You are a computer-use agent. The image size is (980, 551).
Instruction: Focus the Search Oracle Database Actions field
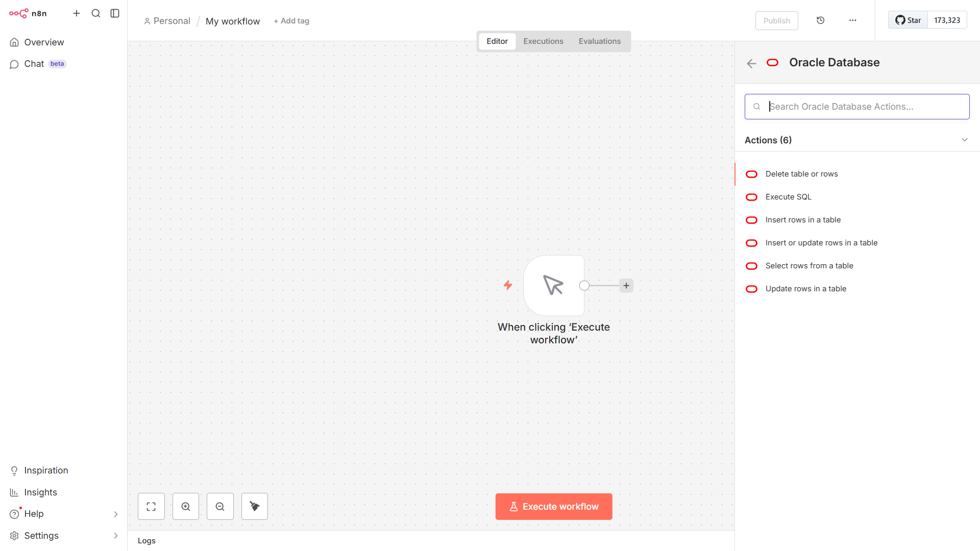point(863,107)
